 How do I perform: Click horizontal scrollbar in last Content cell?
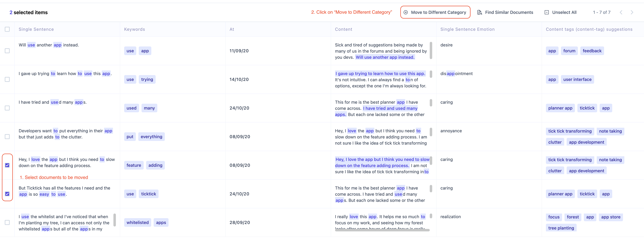[382, 230]
